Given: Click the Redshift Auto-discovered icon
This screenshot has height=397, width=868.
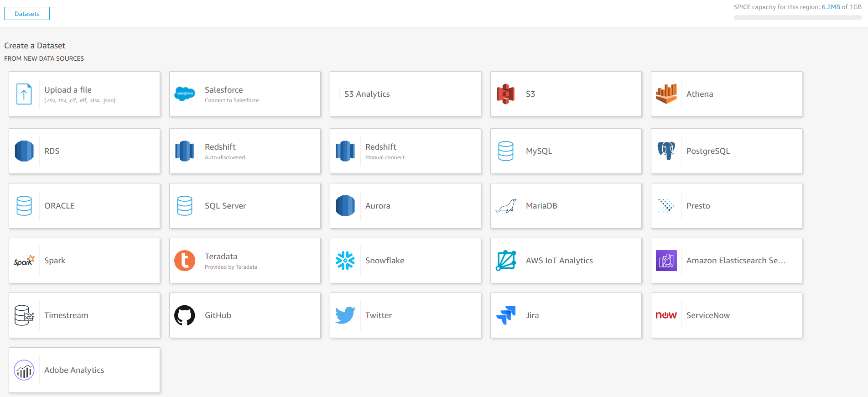Looking at the screenshot, I should tap(185, 151).
